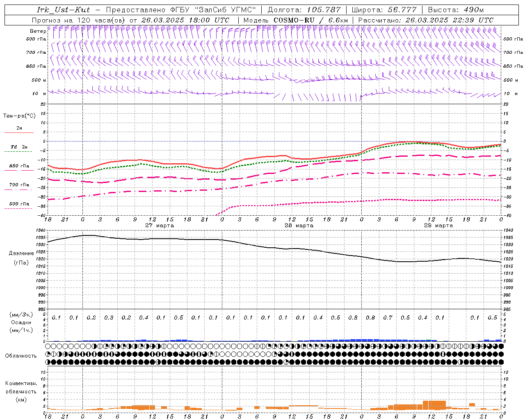
Task: Click the "850 гПа" temperature legend label
Action: click(19, 166)
